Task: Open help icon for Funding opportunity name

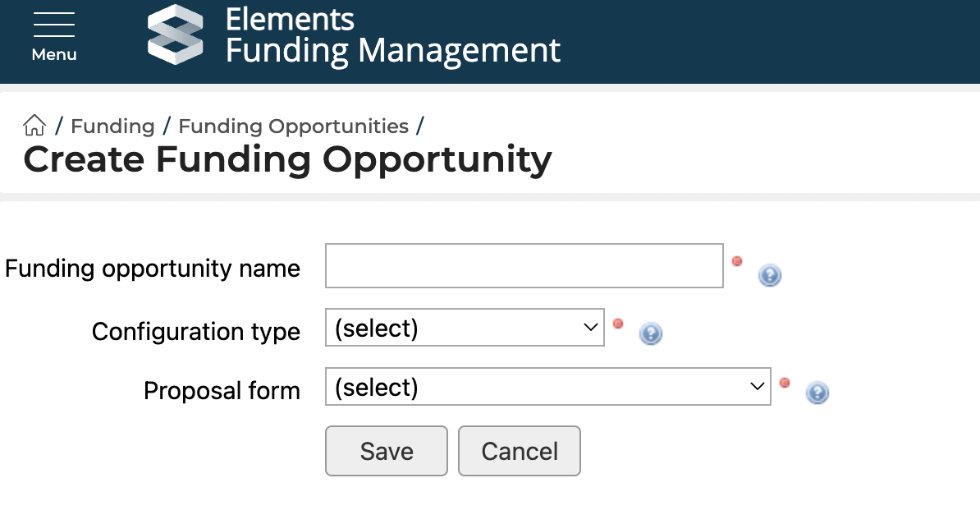Action: tap(769, 275)
